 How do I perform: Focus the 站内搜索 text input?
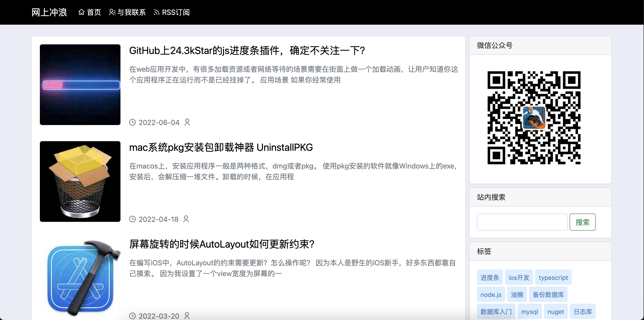click(x=522, y=222)
